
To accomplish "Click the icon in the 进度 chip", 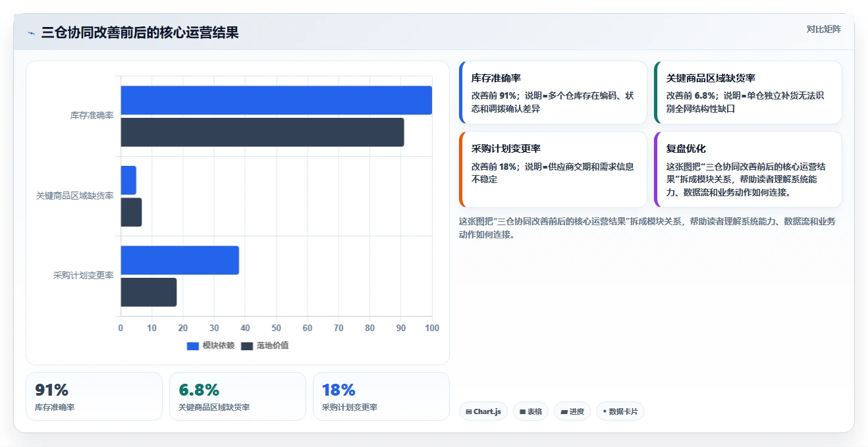I will point(564,411).
